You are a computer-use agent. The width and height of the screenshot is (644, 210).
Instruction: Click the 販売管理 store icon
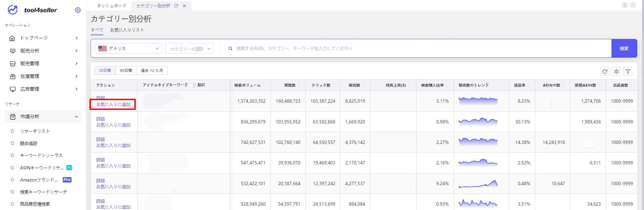click(x=12, y=63)
